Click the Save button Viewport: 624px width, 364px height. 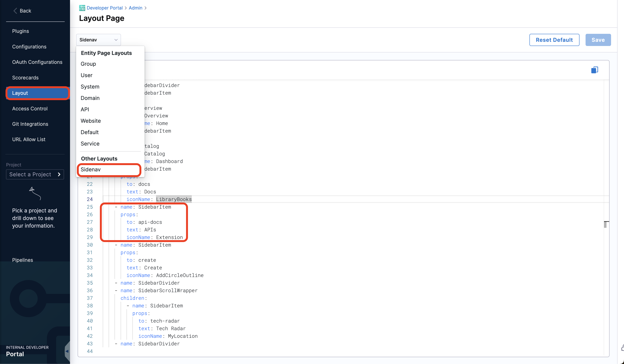(598, 40)
